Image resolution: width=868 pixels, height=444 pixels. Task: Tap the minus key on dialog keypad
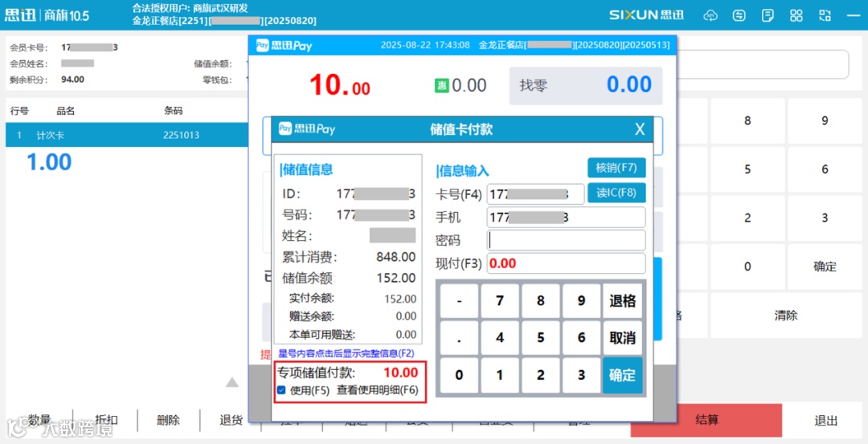459,301
